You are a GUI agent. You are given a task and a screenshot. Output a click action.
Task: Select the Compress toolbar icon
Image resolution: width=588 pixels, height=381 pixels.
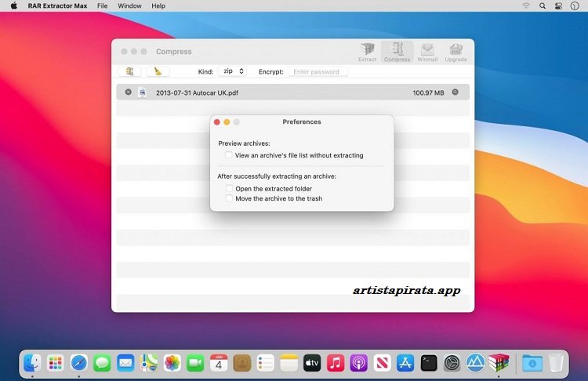(x=397, y=52)
